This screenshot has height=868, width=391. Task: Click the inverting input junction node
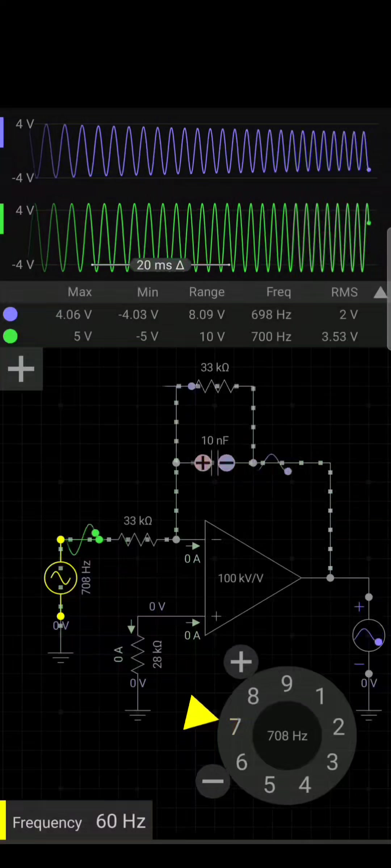176,540
